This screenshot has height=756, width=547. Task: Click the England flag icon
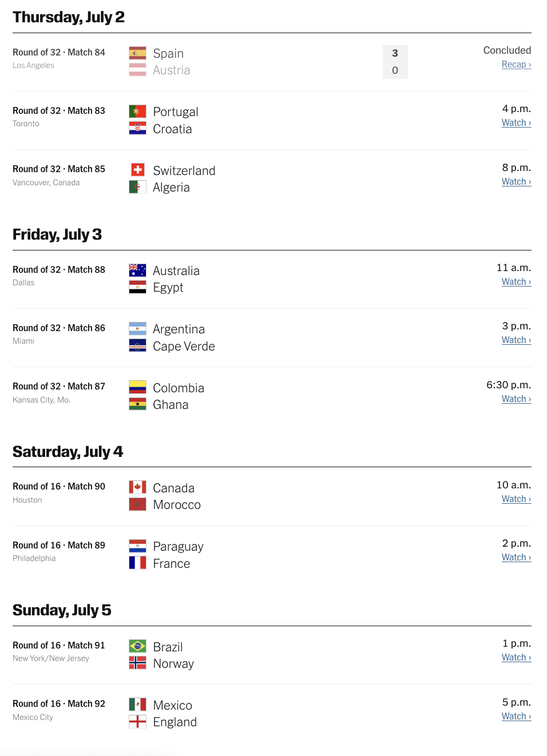(137, 722)
